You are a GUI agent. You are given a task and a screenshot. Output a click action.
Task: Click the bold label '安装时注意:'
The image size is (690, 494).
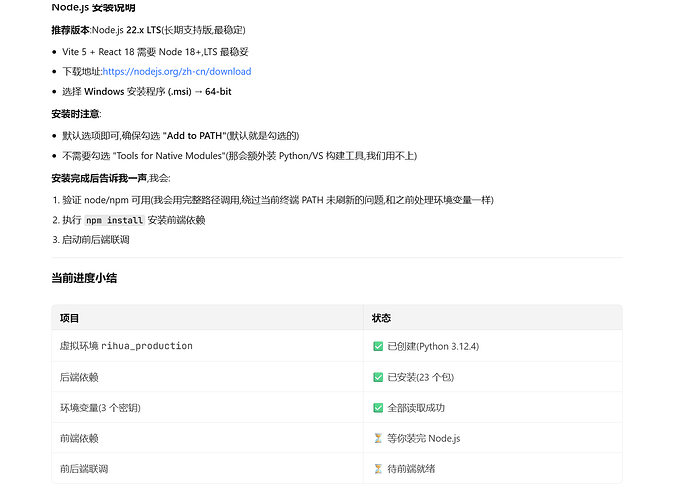[77, 114]
